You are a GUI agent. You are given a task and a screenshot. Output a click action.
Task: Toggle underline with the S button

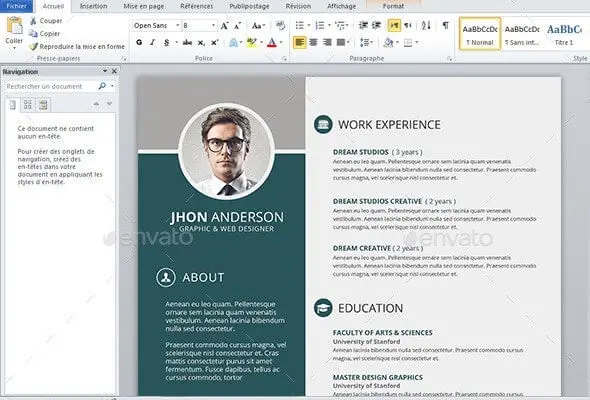[166, 43]
